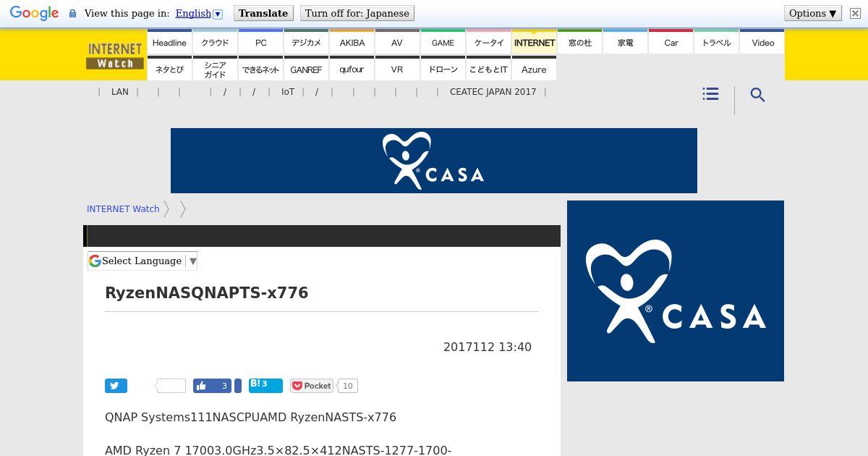868x456 pixels.
Task: Open the できるネット tab
Action: (x=261, y=69)
